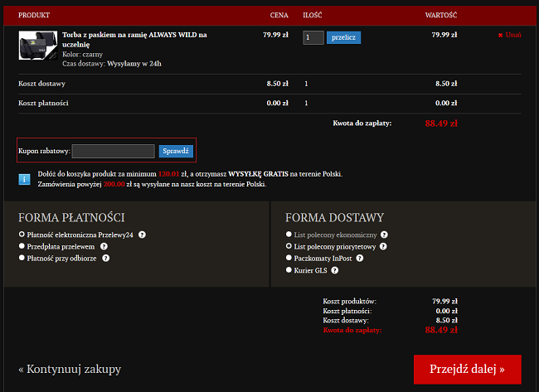The height and width of the screenshot is (392, 539).
Task: Click the FORMA PŁATNOŚCI heading
Action: (71, 217)
